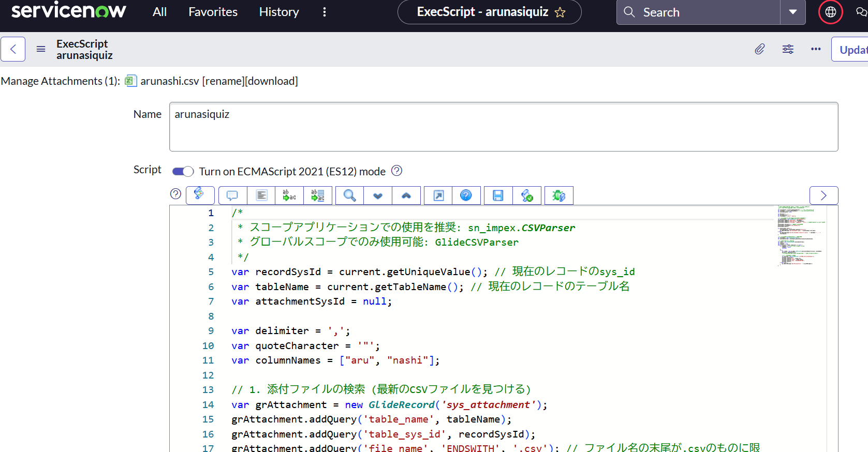Open the Favorites menu
Screen dimensions: 868x452
213,12
